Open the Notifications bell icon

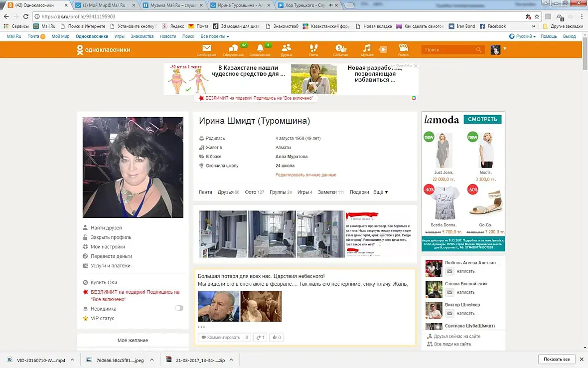pos(260,50)
